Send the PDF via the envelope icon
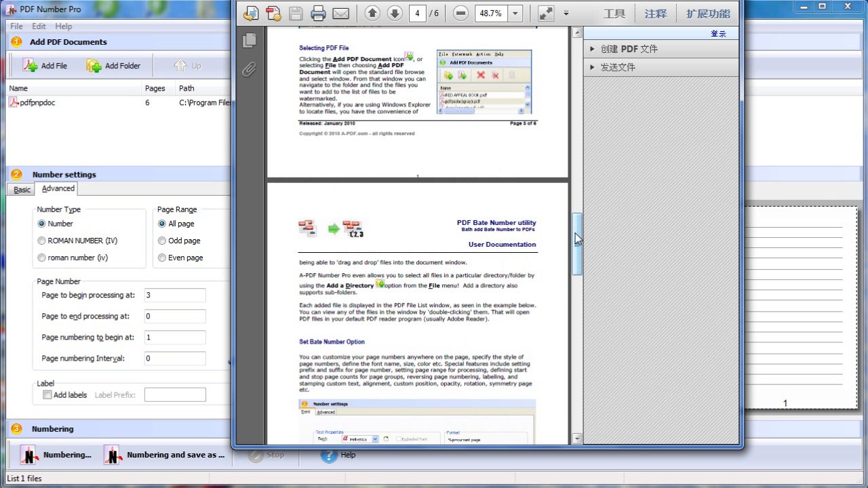This screenshot has width=868, height=488. tap(340, 14)
